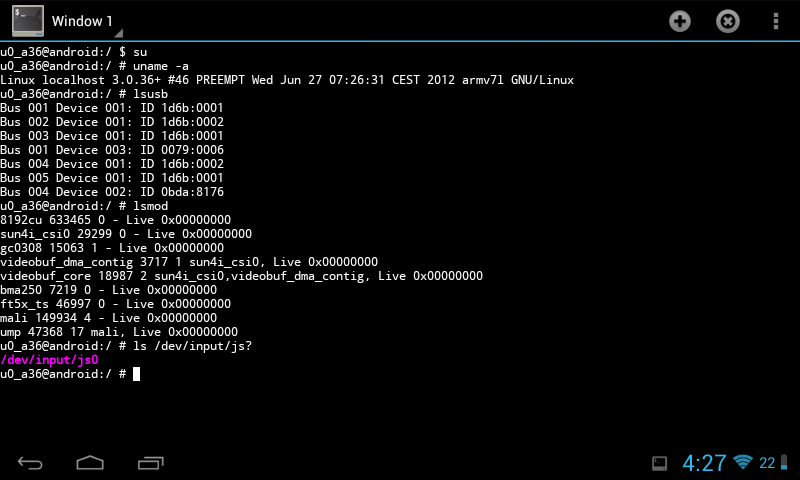Viewport: 800px width, 480px height.
Task: Click the 8192cu module line in lsmod output
Action: [115, 220]
